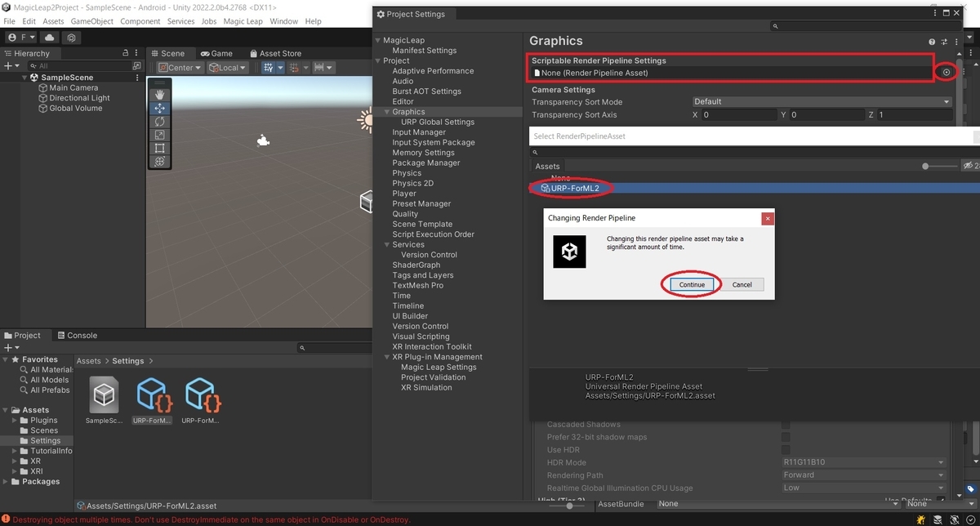Open Realtime Global Illumination CPU Usage dropdown

(x=863, y=488)
